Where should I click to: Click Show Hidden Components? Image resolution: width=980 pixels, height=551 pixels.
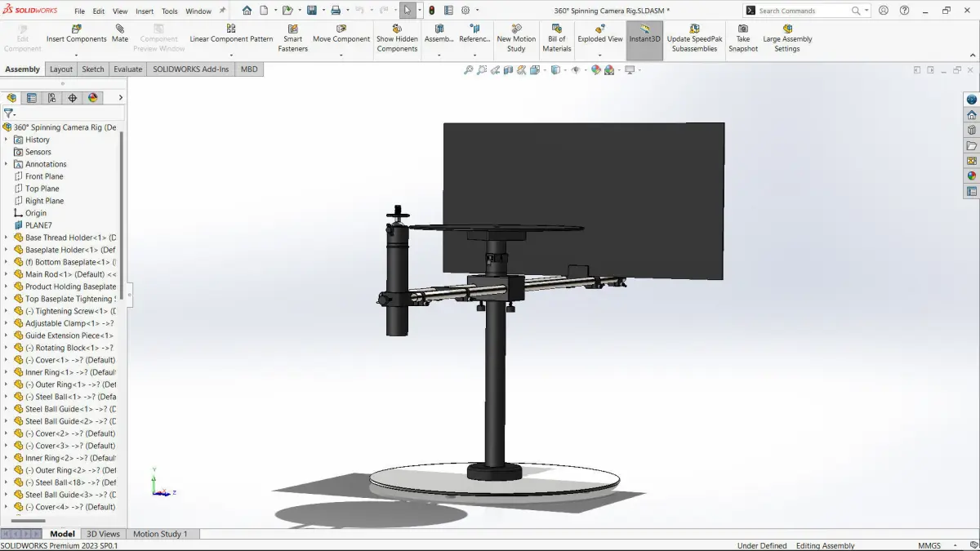click(x=397, y=38)
